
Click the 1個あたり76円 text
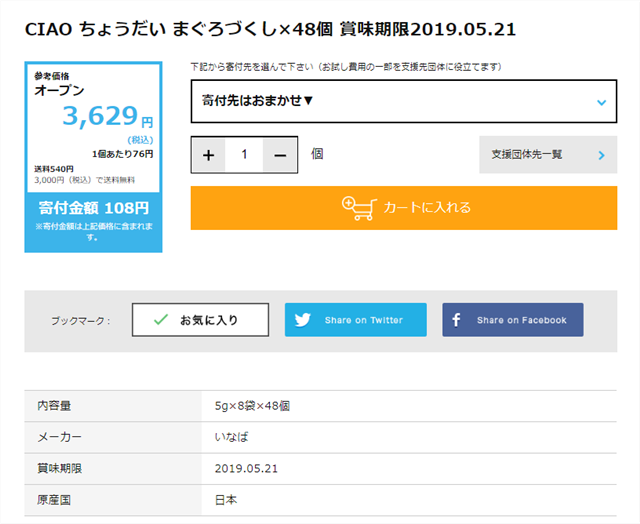tap(122, 154)
